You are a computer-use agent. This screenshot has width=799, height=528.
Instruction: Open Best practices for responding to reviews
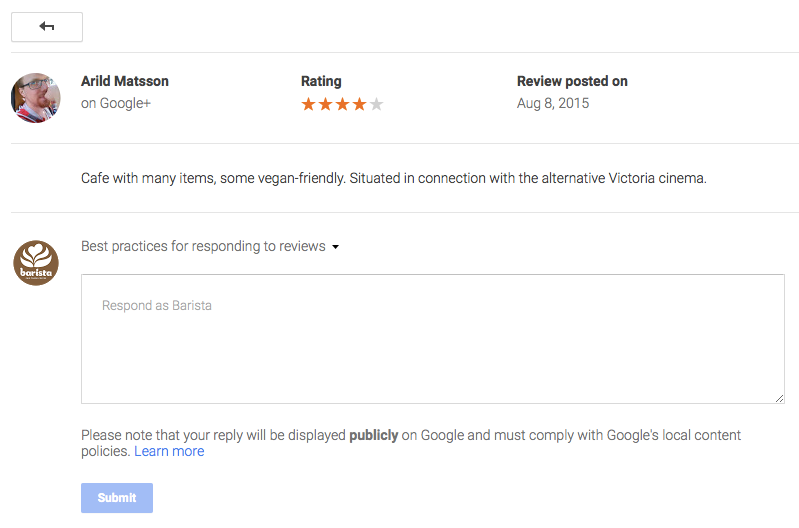tap(203, 246)
